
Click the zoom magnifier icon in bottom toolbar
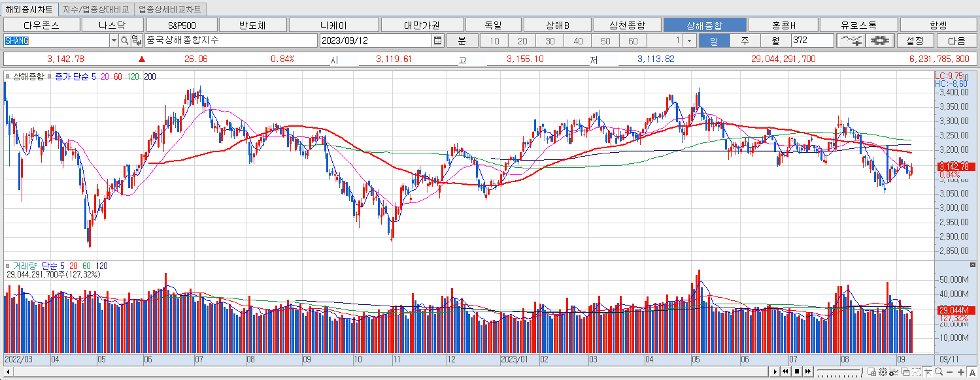939,372
